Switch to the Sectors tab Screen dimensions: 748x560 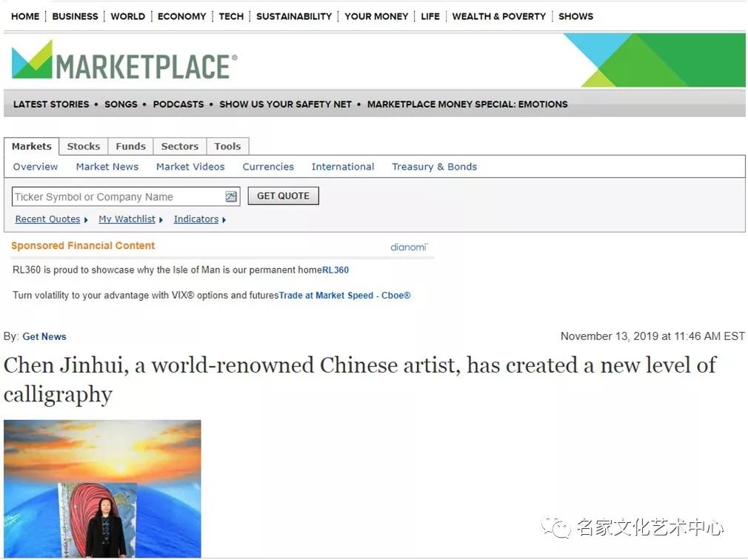(x=180, y=147)
